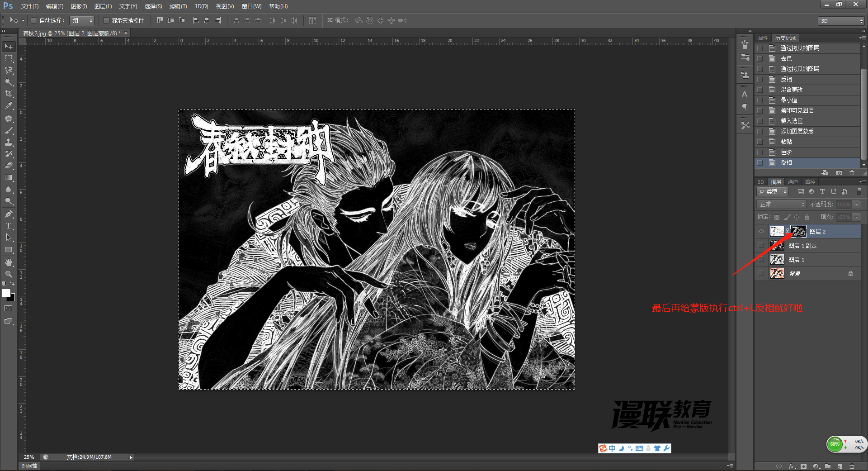Select the Magic Wand tool
This screenshot has width=868, height=471.
pyautogui.click(x=9, y=82)
